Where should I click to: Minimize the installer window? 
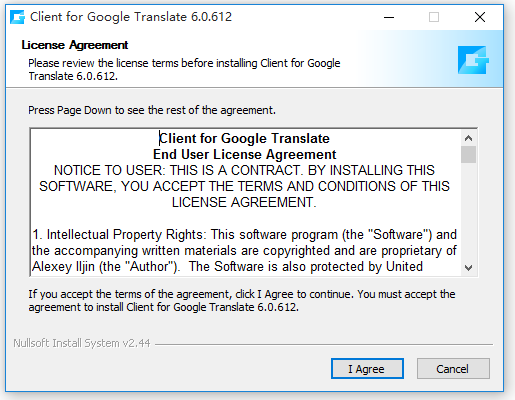coord(389,17)
